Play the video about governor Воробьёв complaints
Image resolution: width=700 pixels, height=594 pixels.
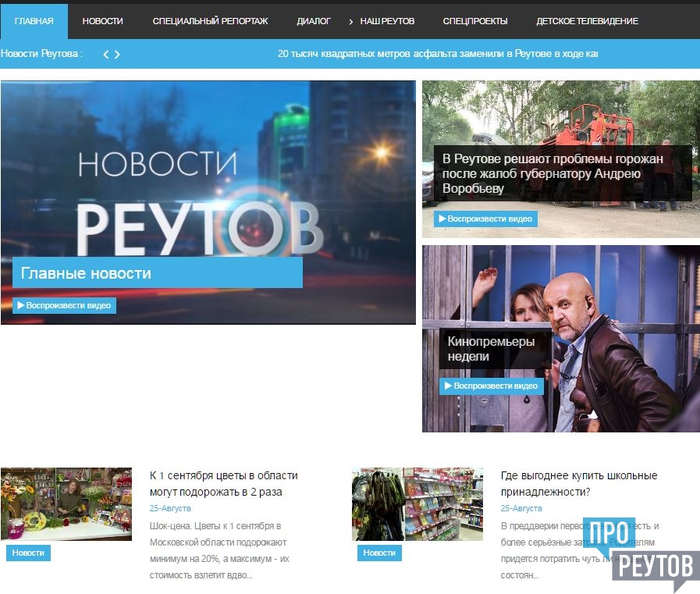(x=485, y=219)
